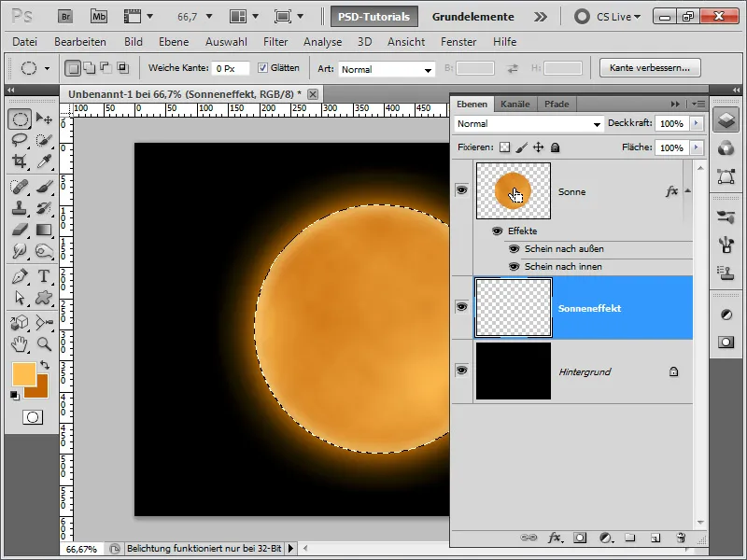The width and height of the screenshot is (747, 560).
Task: Select the Path Selection tool
Action: click(x=20, y=298)
